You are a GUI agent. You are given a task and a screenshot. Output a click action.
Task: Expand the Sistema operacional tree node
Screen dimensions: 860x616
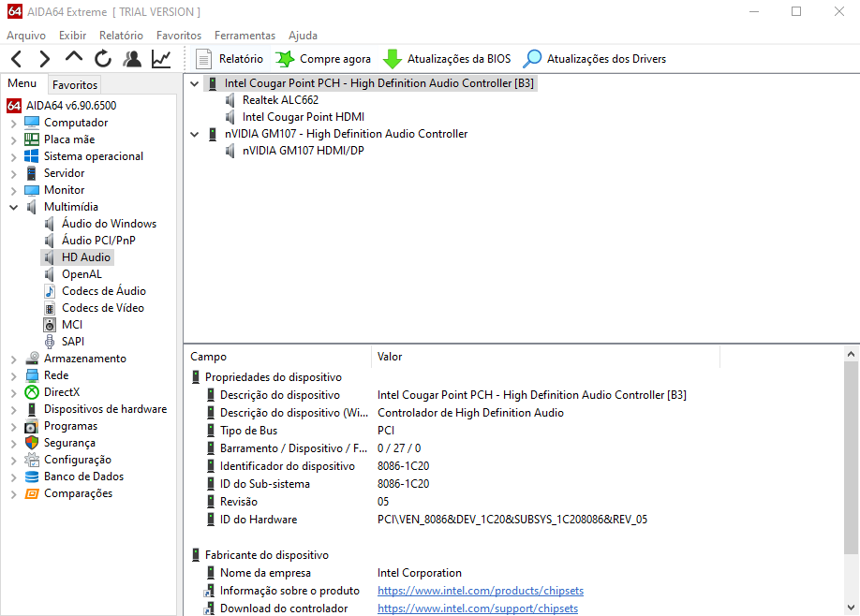click(x=14, y=156)
